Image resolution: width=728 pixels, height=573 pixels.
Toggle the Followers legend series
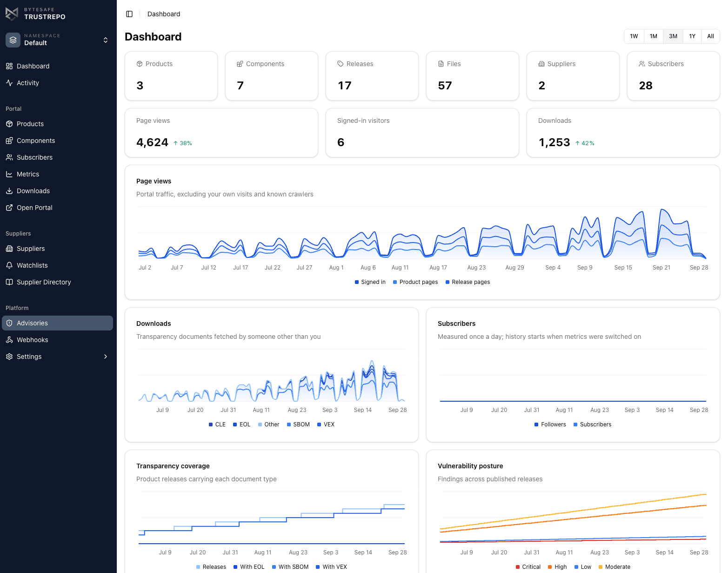click(550, 425)
